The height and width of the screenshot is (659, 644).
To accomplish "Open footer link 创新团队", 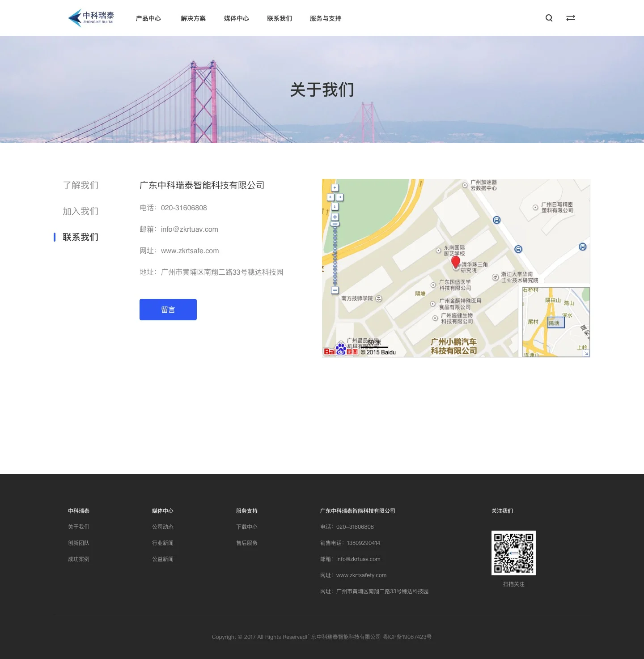I will (x=79, y=543).
